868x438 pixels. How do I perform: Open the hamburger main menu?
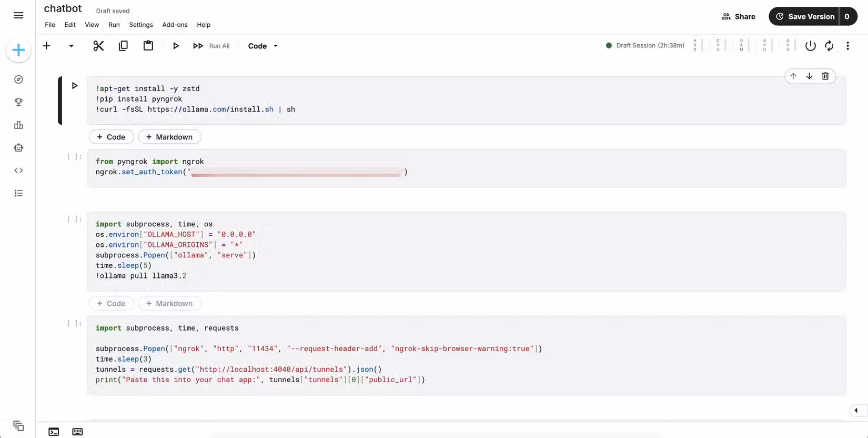point(18,15)
